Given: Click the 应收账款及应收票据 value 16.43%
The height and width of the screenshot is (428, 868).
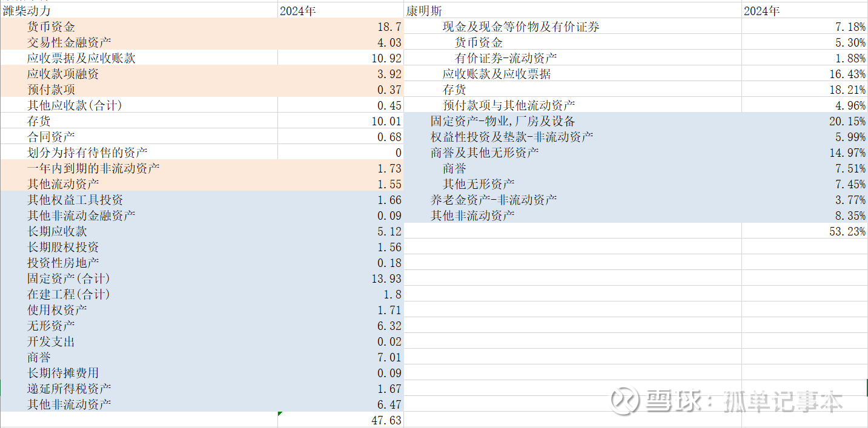Looking at the screenshot, I should 804,74.
